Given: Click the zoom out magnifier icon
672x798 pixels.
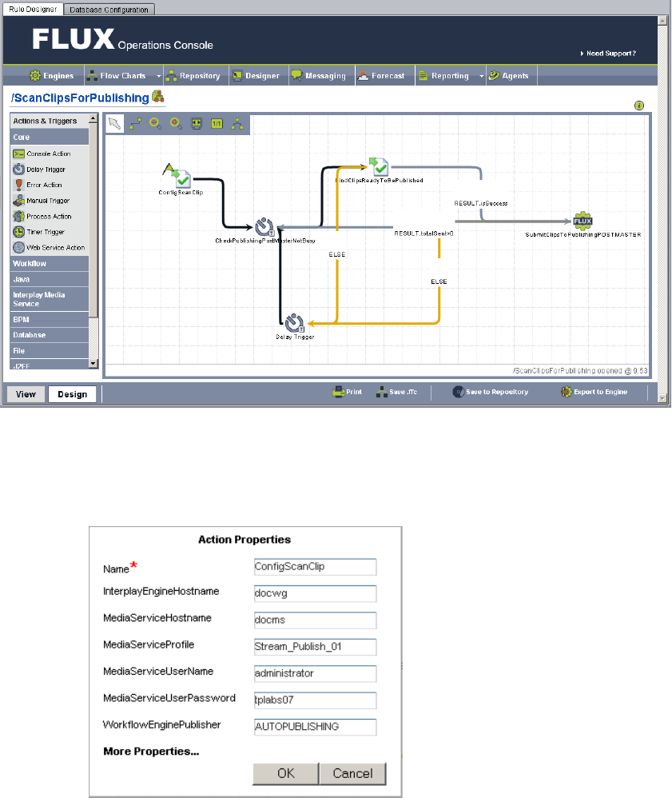Looking at the screenshot, I should point(156,124).
